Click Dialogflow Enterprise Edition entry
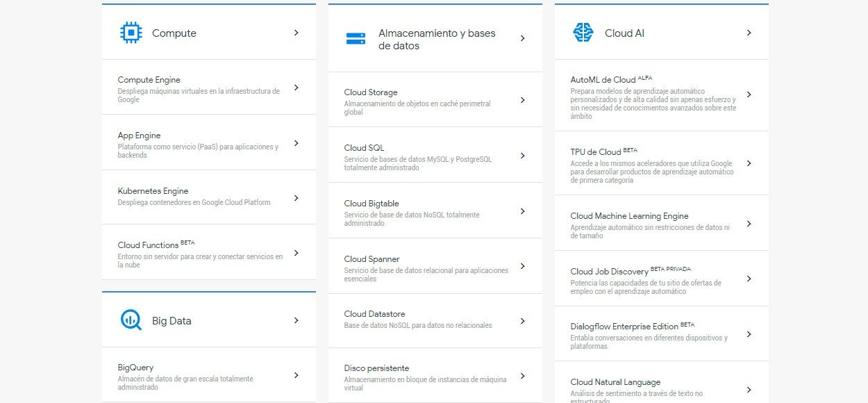The image size is (868, 403). (624, 326)
